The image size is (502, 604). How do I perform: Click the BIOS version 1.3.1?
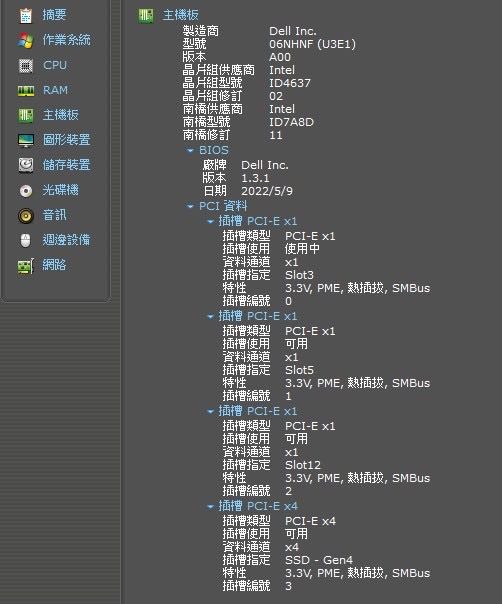[255, 178]
